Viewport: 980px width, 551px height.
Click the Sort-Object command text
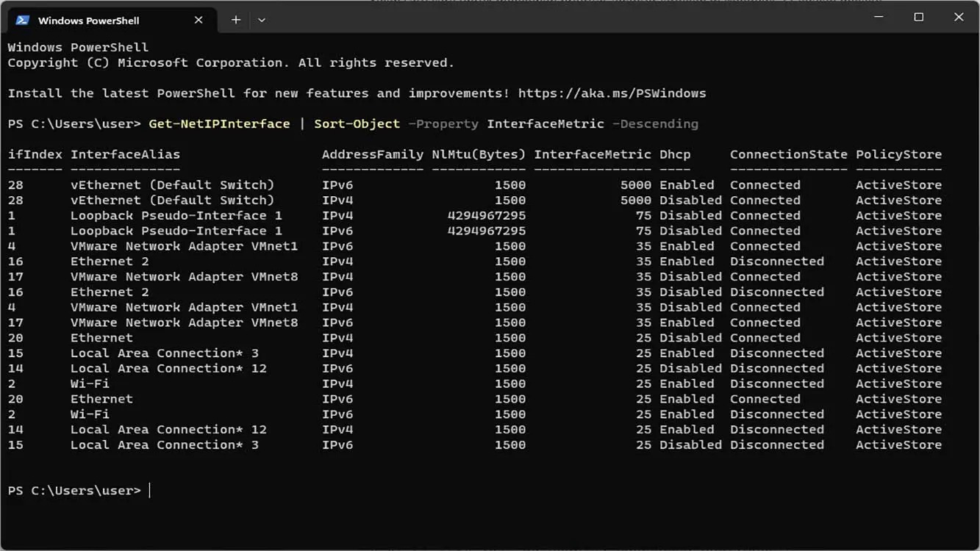pos(357,123)
